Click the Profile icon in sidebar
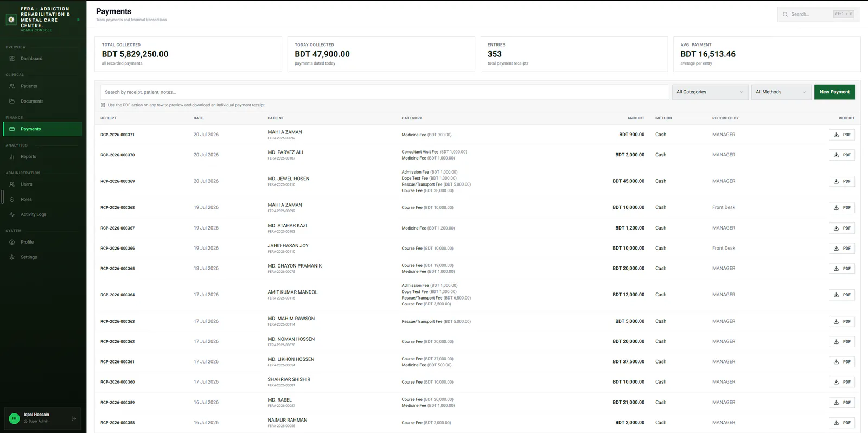Screen dimensions: 868x433 click(x=12, y=243)
